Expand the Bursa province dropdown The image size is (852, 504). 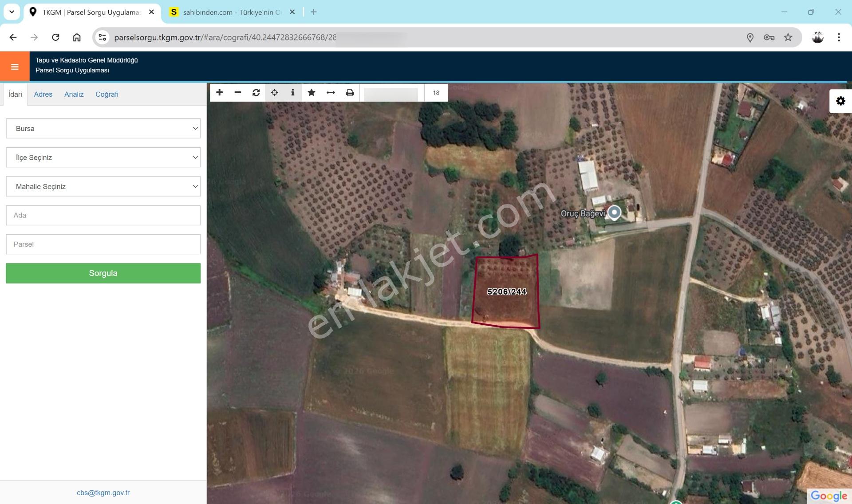[x=103, y=129]
